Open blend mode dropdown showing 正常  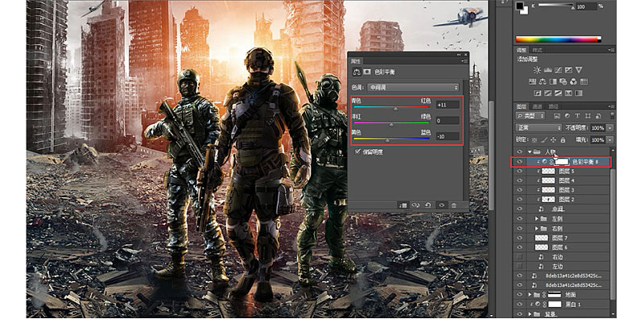pos(539,128)
